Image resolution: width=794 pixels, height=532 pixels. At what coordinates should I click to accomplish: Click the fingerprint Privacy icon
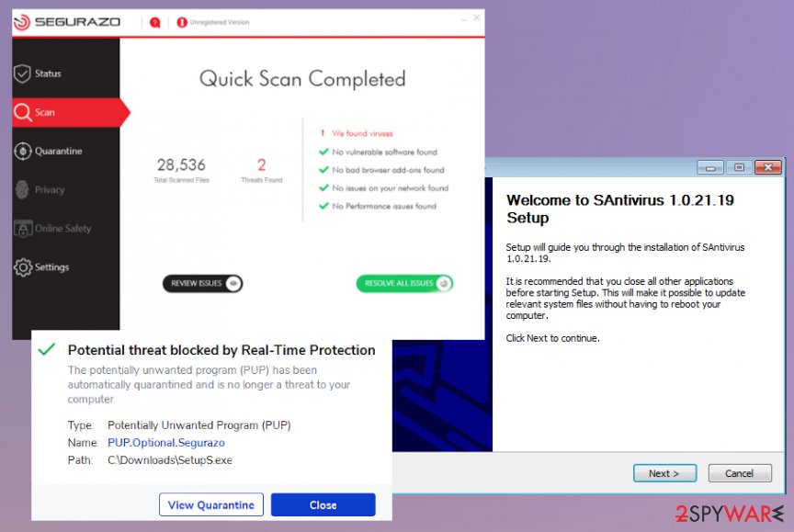(x=22, y=189)
